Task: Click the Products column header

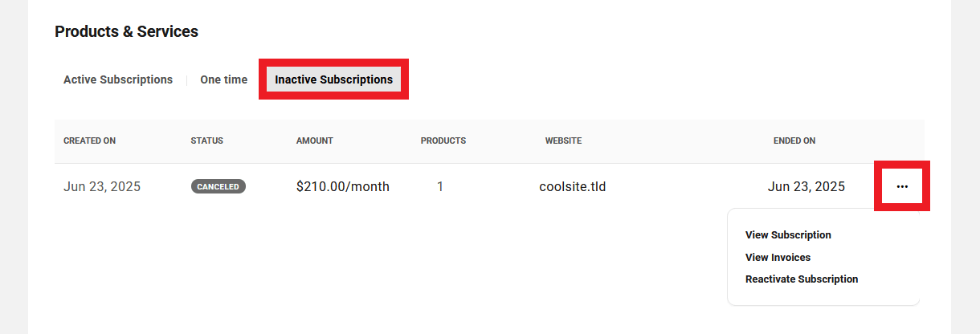Action: pyautogui.click(x=443, y=141)
